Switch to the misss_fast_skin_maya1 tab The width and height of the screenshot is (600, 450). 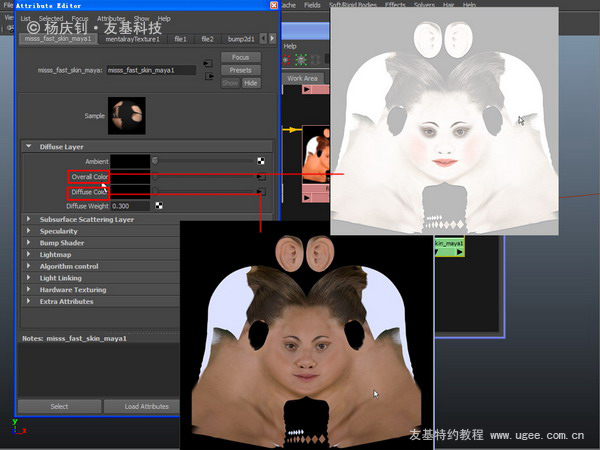click(x=58, y=39)
